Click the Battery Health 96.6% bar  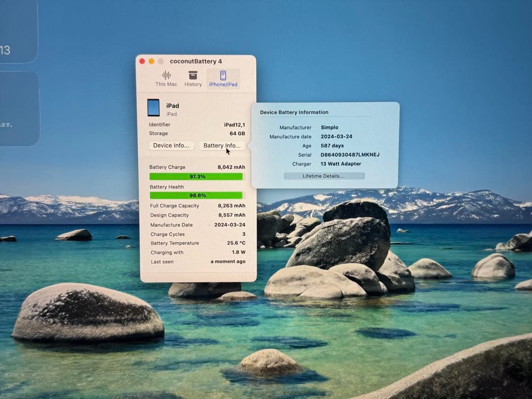197,196
